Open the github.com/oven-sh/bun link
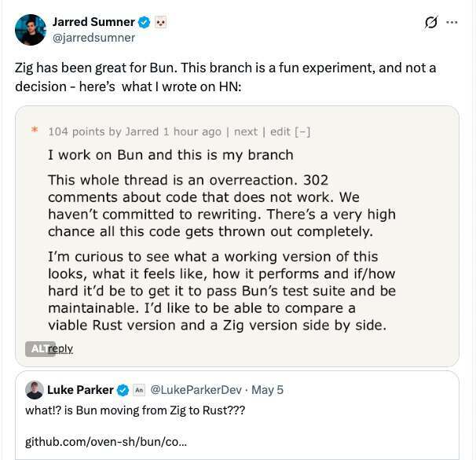 (x=106, y=441)
